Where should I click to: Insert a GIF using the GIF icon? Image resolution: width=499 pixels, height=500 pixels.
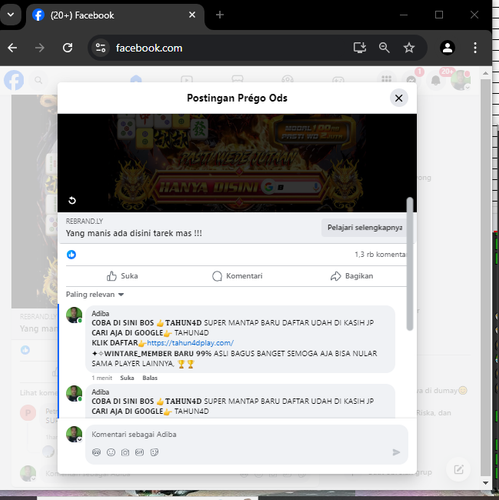(x=139, y=452)
